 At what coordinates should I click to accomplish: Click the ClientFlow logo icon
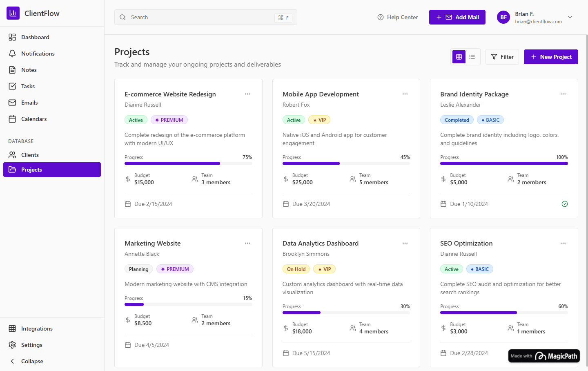coord(13,13)
